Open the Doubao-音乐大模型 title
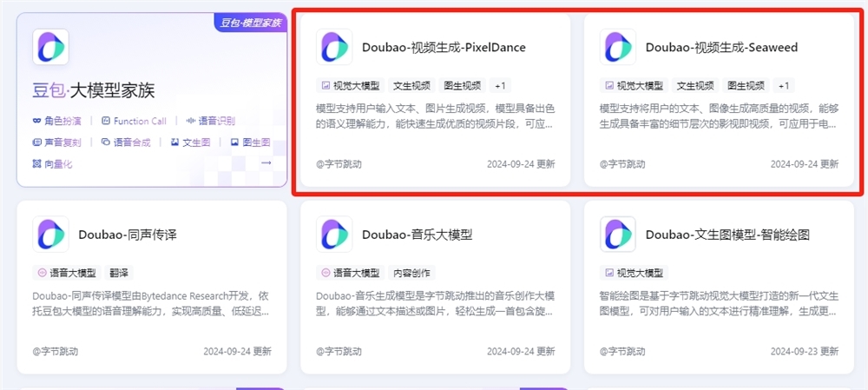 pyautogui.click(x=417, y=235)
